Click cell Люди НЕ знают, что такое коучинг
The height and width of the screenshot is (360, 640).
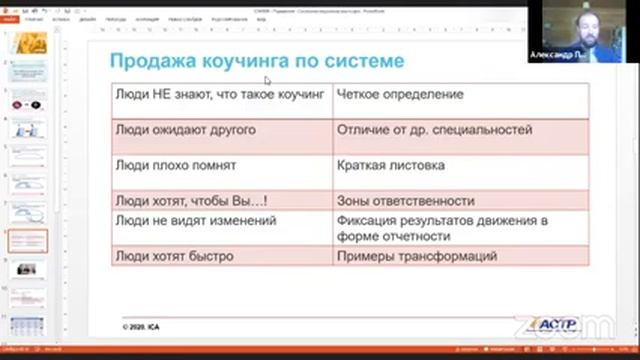click(222, 101)
